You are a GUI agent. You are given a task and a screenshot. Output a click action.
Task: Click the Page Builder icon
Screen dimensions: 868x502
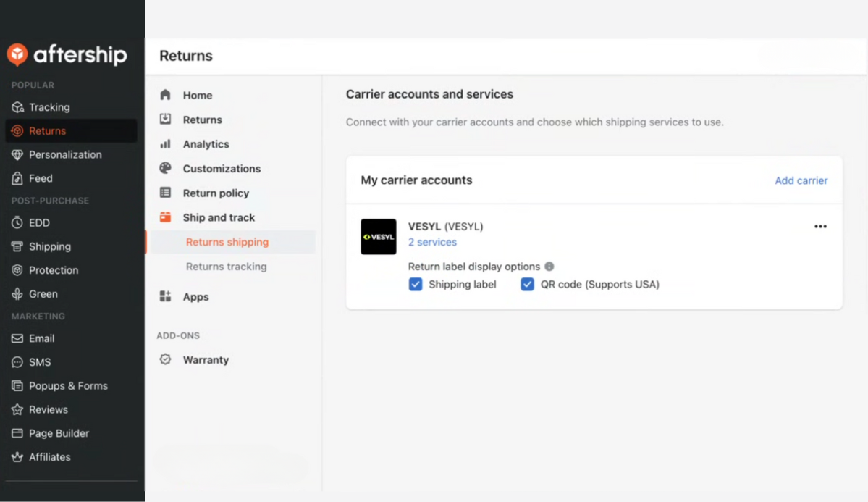pyautogui.click(x=17, y=433)
